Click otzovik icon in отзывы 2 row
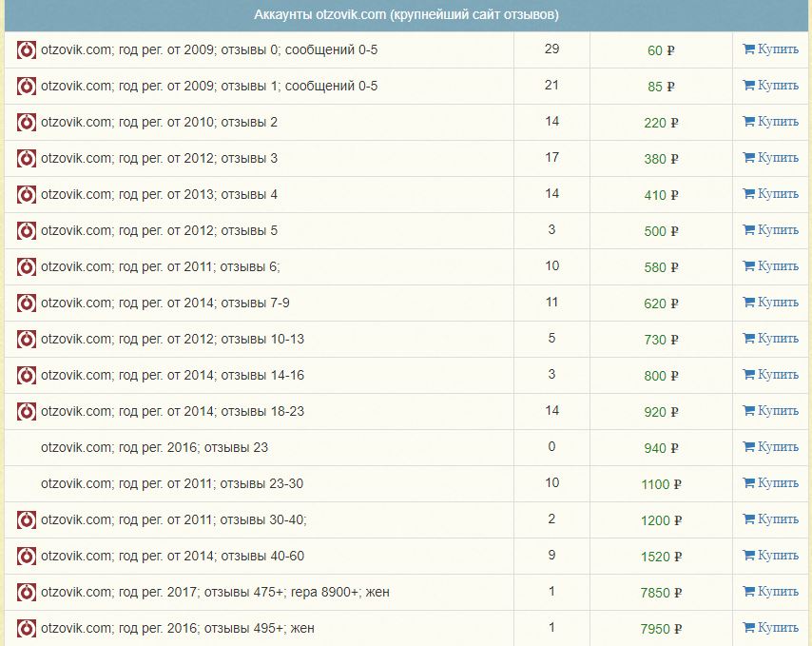Screen dimensions: 812x646 tap(27, 123)
